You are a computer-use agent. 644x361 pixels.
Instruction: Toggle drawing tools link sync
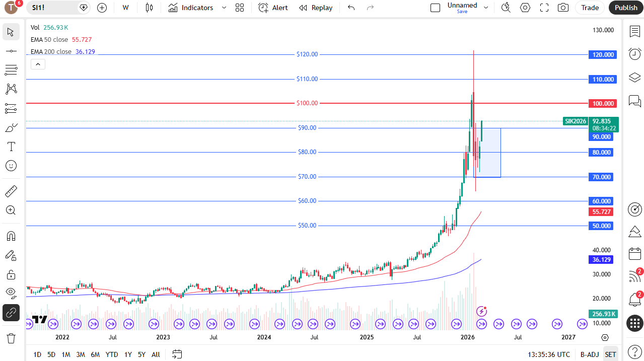[11, 313]
